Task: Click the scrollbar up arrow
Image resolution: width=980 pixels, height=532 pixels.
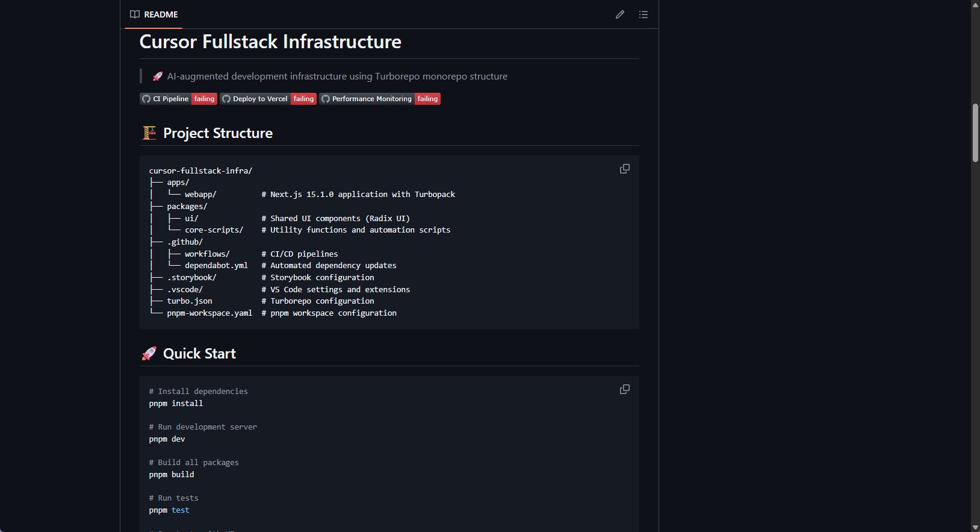Action: [x=975, y=4]
